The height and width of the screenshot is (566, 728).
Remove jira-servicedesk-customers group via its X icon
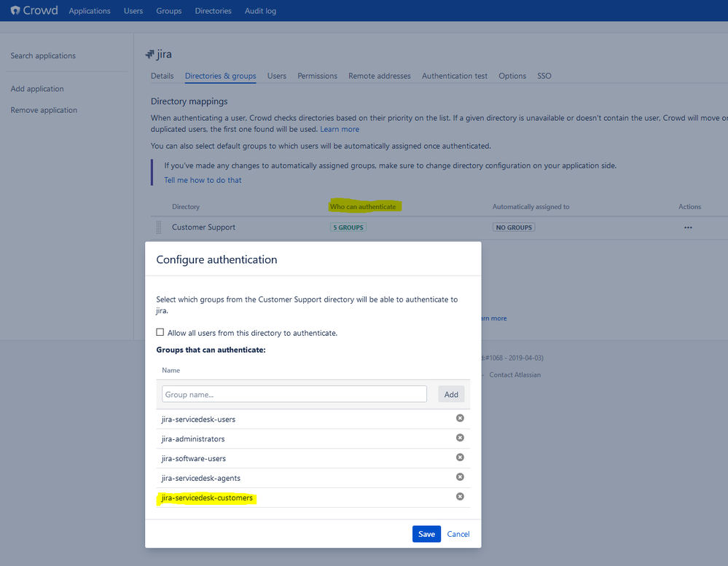click(x=460, y=496)
